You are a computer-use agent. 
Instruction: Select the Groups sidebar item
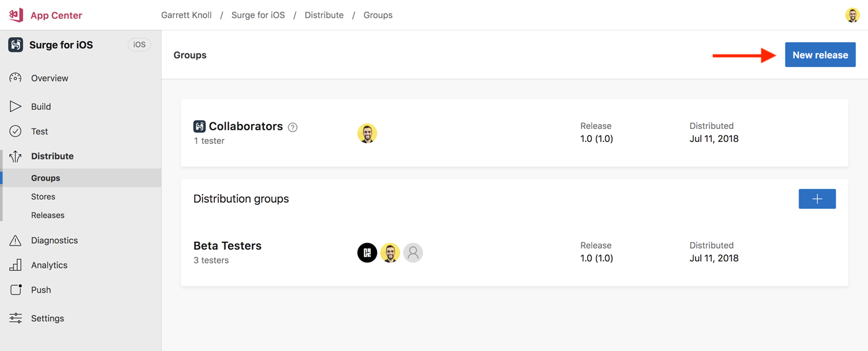pyautogui.click(x=46, y=178)
